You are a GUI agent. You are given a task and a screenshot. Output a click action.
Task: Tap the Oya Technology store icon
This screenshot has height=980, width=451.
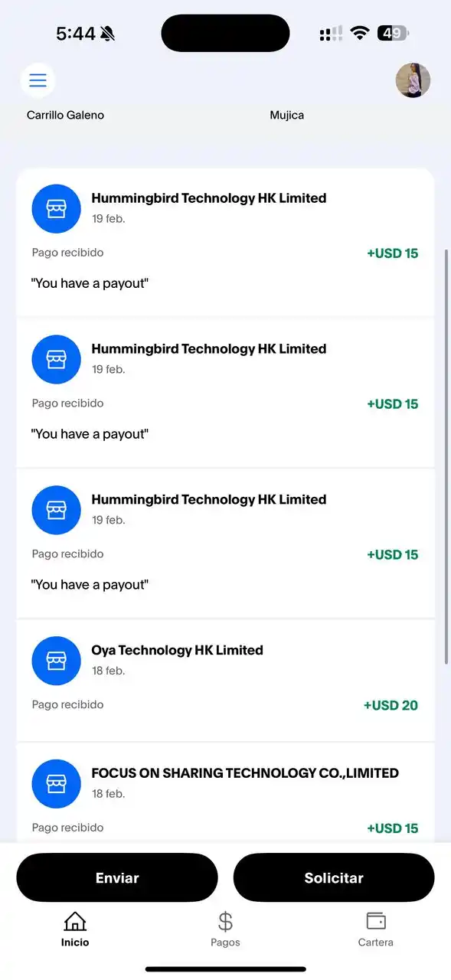[57, 661]
